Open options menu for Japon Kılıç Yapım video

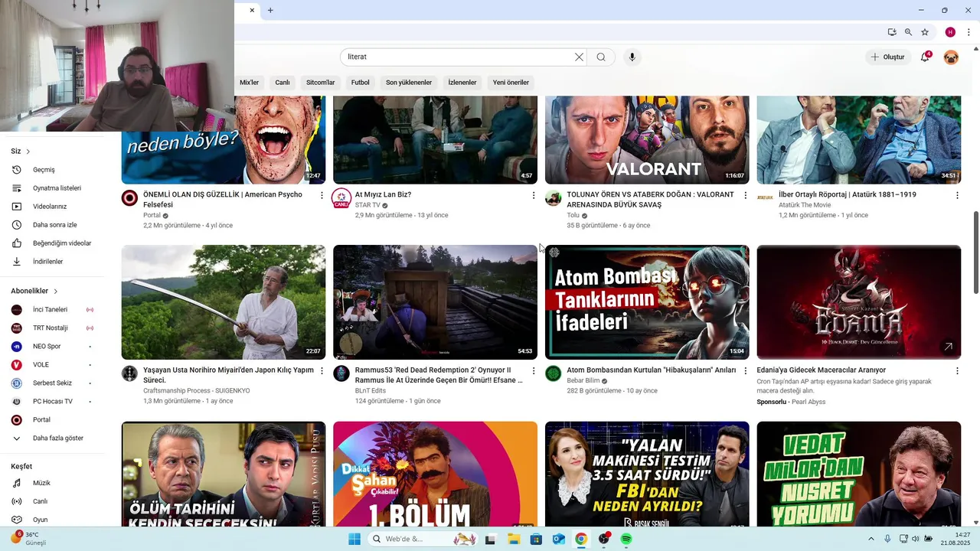pyautogui.click(x=322, y=371)
